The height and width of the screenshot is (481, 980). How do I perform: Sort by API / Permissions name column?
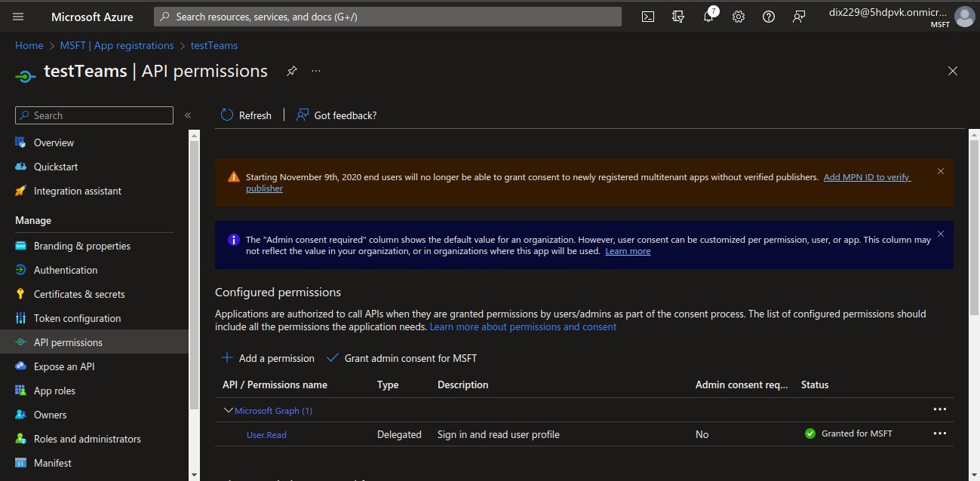point(275,384)
